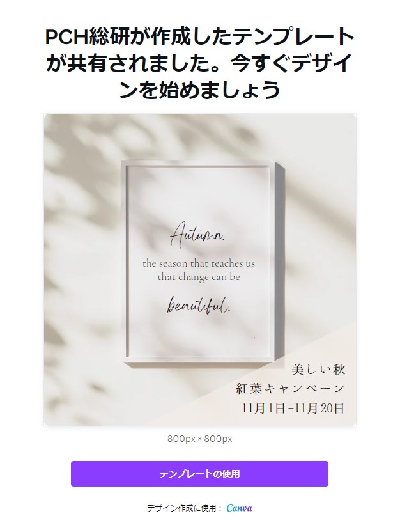The width and height of the screenshot is (400, 532).
Task: Click the 11月1日-11月20日 date text
Action: [x=293, y=408]
